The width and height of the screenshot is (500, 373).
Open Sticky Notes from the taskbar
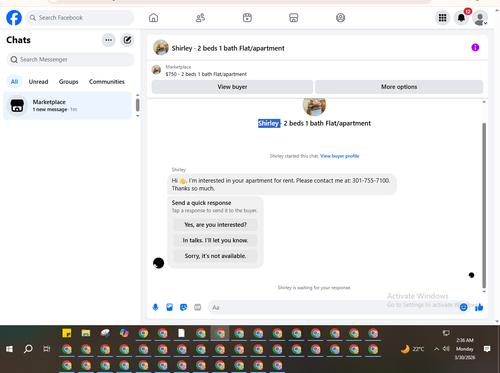pyautogui.click(x=67, y=333)
